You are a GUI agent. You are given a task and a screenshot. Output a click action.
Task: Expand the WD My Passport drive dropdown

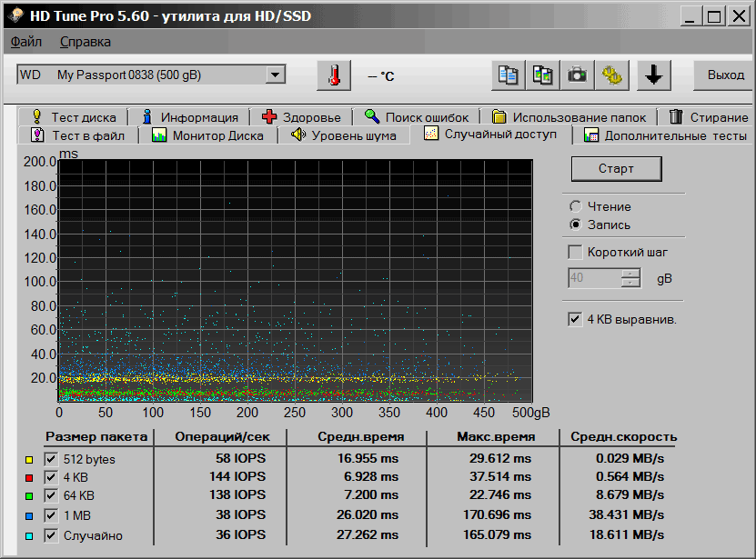[275, 75]
